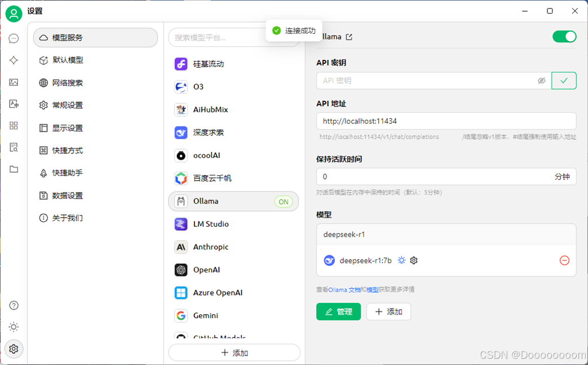The height and width of the screenshot is (365, 588).
Task: Click the deepseek-r1:7b whale logo
Action: [x=329, y=260]
